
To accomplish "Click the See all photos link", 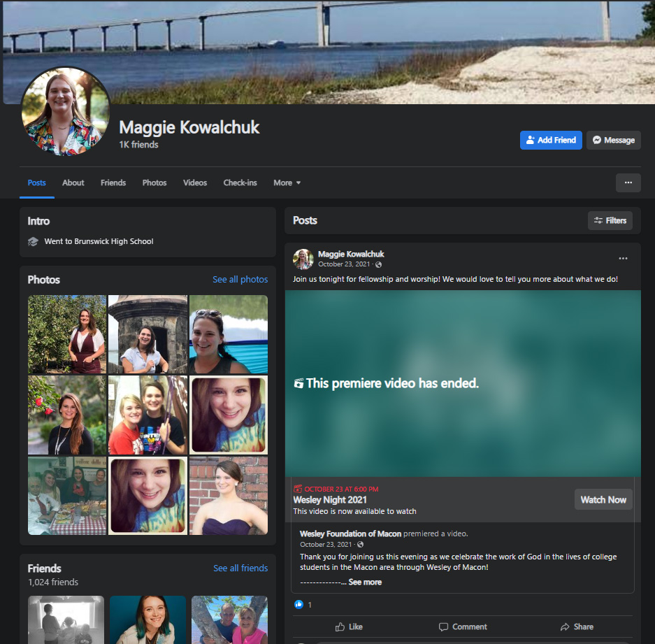I will (240, 279).
